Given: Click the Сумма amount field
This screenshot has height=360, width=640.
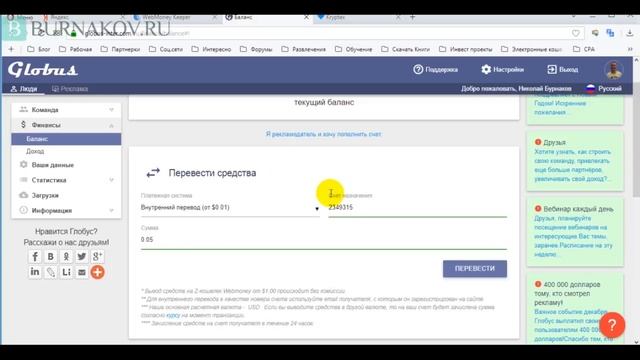Looking at the screenshot, I should click(324, 240).
